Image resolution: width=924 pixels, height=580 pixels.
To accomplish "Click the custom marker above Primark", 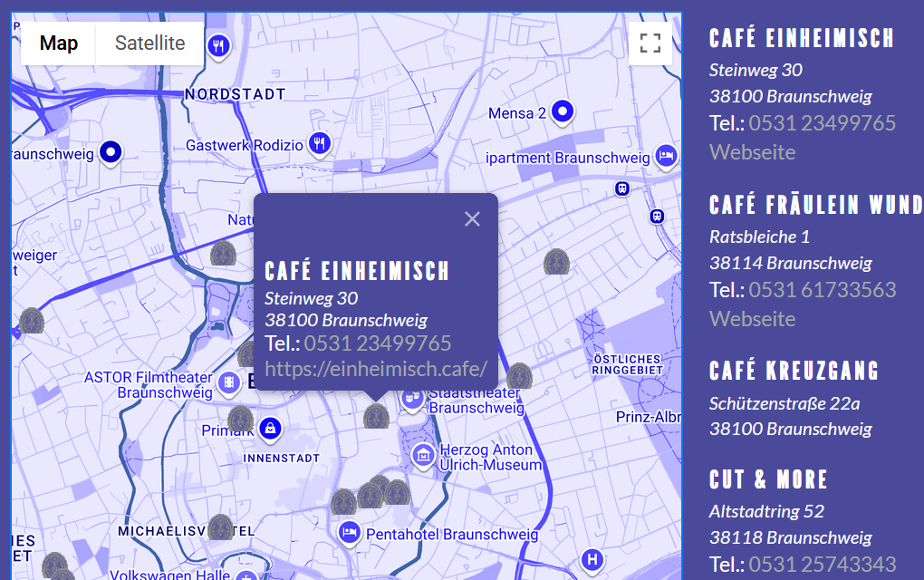I will 240,418.
